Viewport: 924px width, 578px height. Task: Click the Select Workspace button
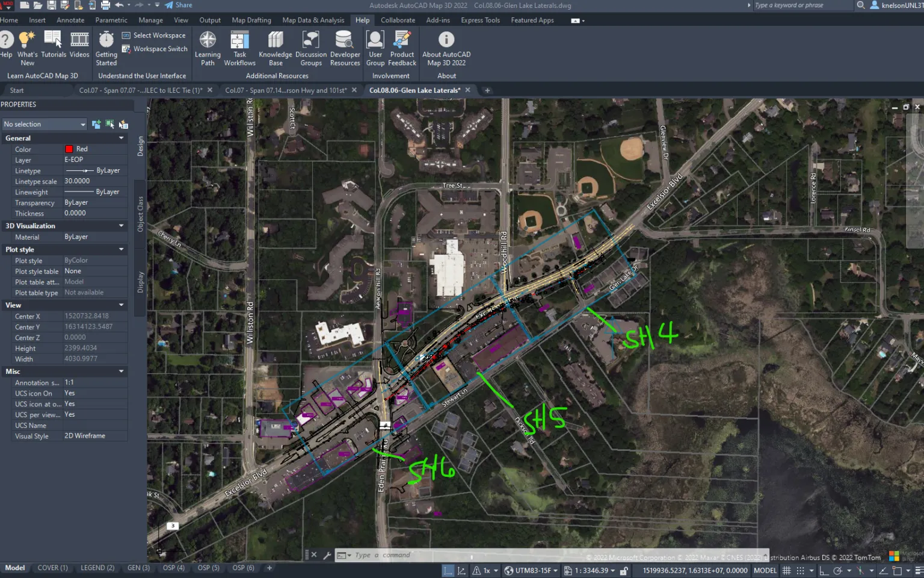tap(154, 36)
